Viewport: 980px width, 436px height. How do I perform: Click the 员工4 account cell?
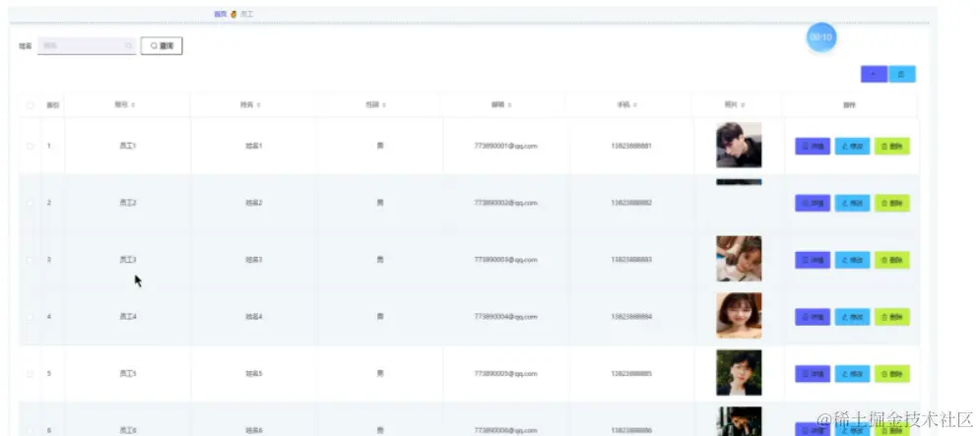127,317
